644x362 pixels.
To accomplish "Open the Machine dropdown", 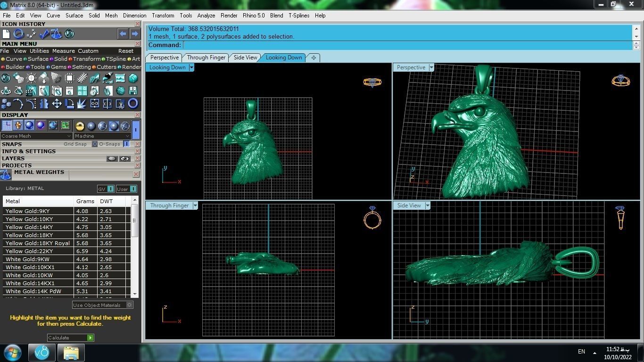I will click(101, 136).
